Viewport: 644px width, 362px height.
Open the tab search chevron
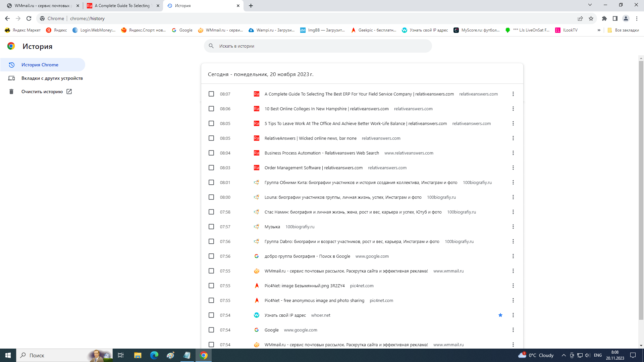[x=590, y=5]
